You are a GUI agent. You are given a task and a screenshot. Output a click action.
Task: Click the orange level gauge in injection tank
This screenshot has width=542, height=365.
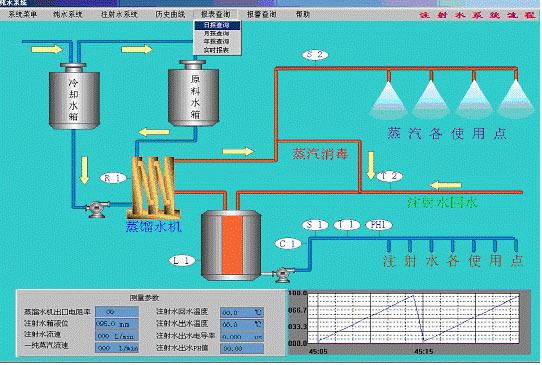pos(232,245)
